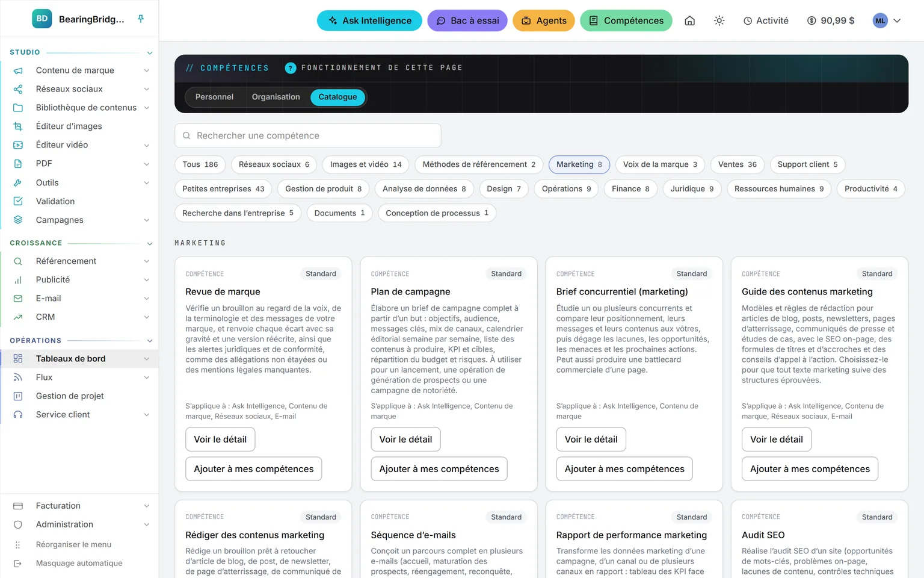The width and height of the screenshot is (924, 578).
Task: Toggle the Marketing 8 filter chip
Action: (x=579, y=164)
